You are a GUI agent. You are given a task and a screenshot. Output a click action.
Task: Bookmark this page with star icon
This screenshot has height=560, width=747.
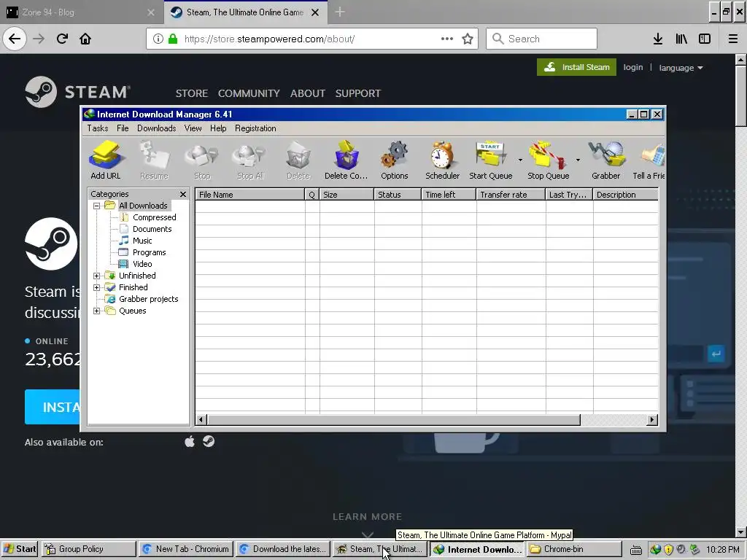pos(468,39)
